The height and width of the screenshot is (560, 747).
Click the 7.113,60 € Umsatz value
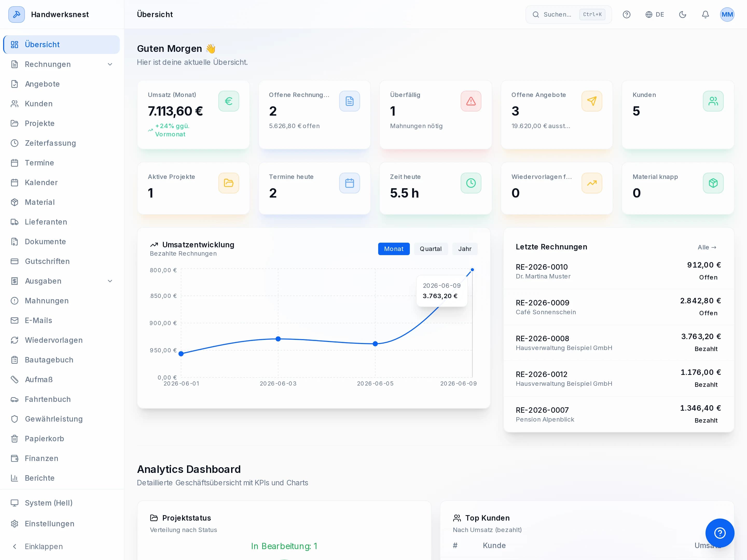(x=175, y=111)
